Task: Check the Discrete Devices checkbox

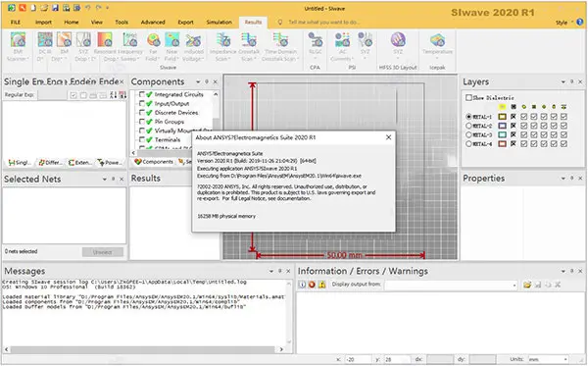Action: coord(142,112)
